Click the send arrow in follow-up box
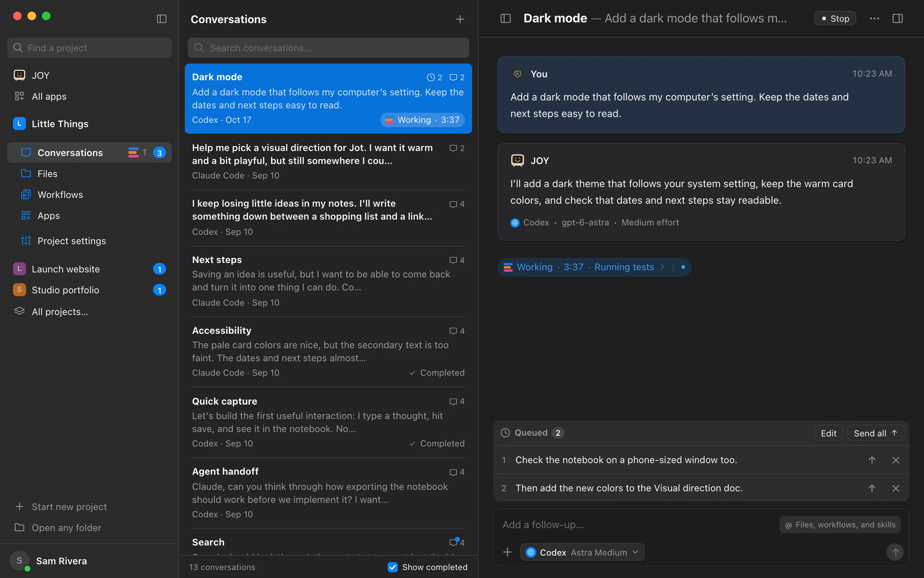The height and width of the screenshot is (578, 924). click(895, 552)
